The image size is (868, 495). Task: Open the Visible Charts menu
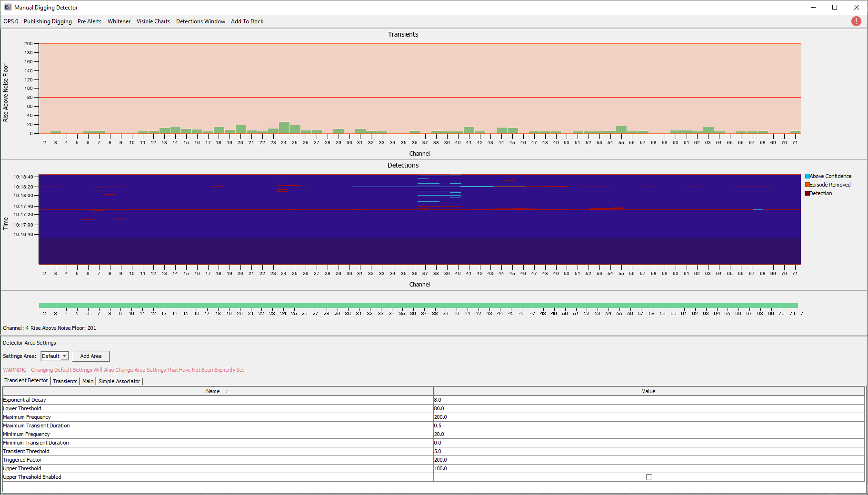(x=153, y=21)
